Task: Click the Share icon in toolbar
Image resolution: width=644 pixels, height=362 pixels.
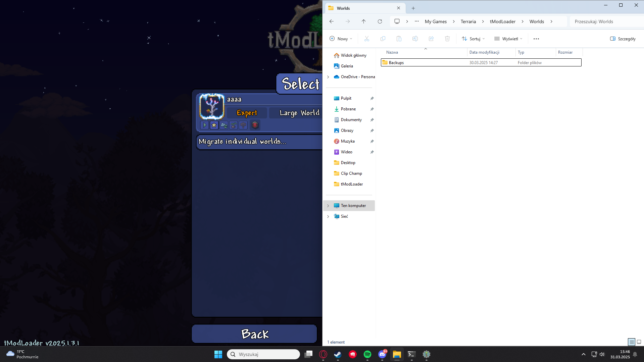Action: pos(431,39)
